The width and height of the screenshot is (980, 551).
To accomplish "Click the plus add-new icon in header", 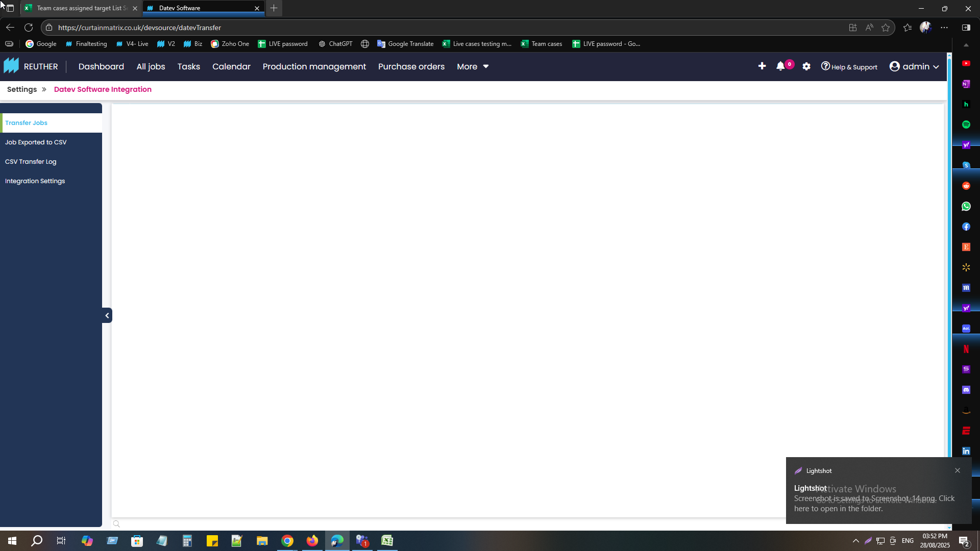I will pyautogui.click(x=762, y=66).
